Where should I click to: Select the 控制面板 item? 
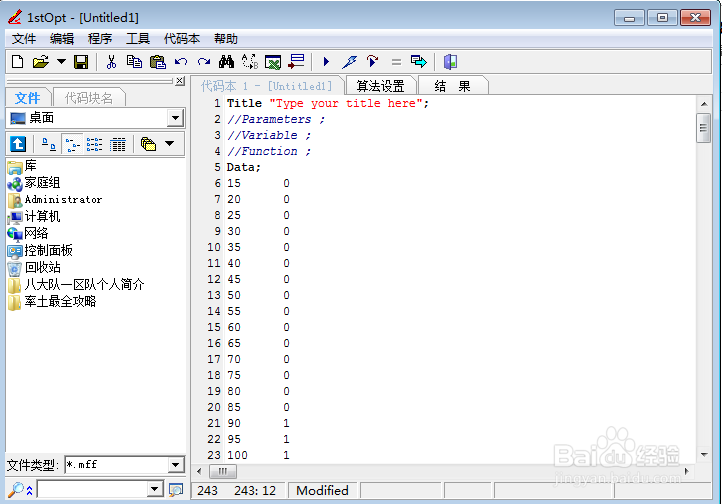(40, 251)
